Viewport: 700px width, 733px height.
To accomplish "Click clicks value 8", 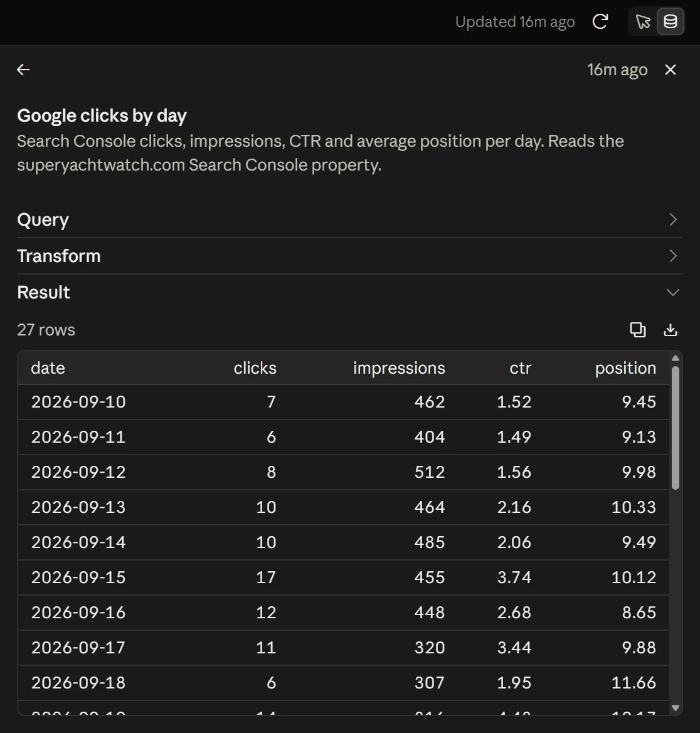I will click(x=271, y=472).
